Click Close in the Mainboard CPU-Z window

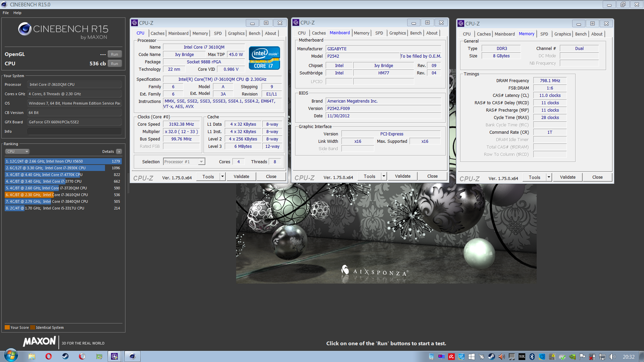click(432, 176)
